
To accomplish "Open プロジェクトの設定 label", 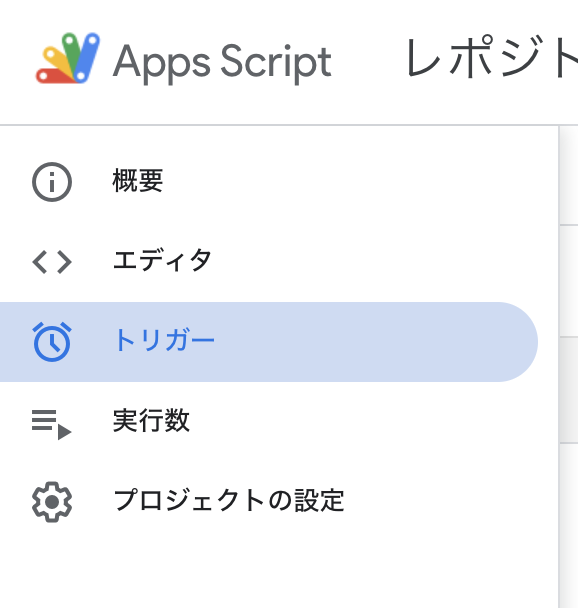I will click(229, 501).
